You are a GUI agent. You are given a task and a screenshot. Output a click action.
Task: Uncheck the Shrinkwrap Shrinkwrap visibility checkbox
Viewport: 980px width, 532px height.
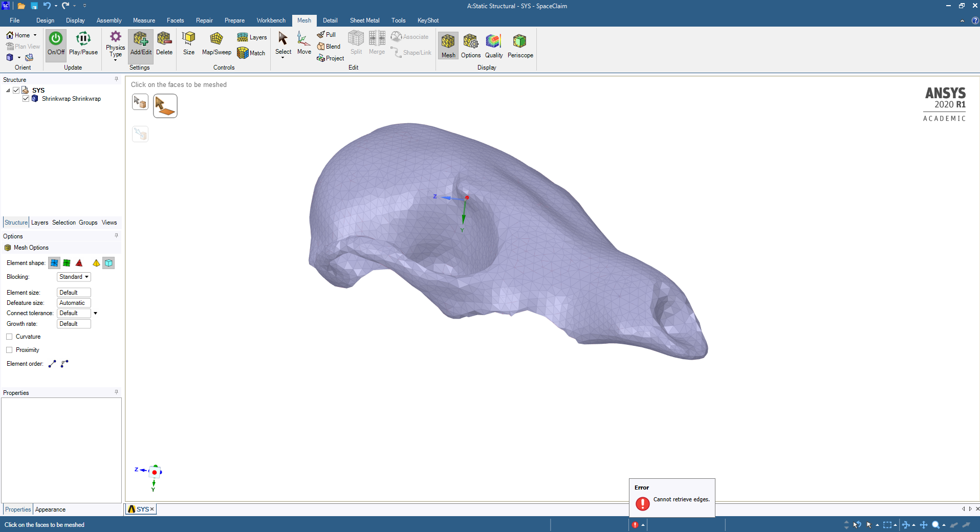pyautogui.click(x=26, y=98)
